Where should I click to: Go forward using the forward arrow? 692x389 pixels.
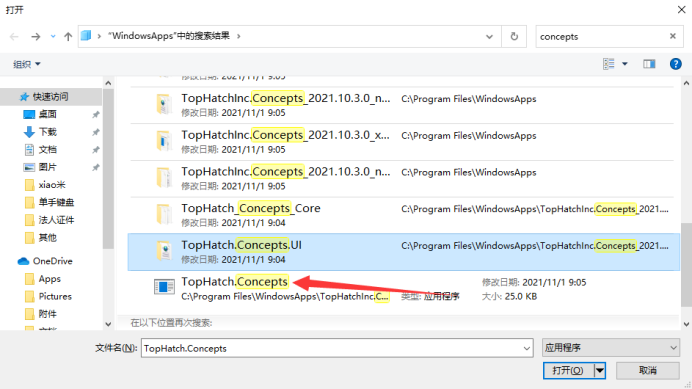click(36, 37)
